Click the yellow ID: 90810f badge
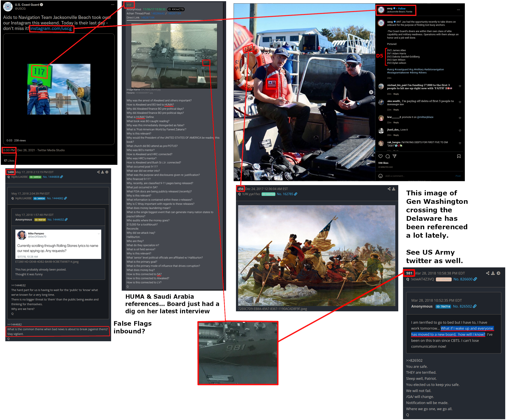507x420 pixels. (40, 220)
